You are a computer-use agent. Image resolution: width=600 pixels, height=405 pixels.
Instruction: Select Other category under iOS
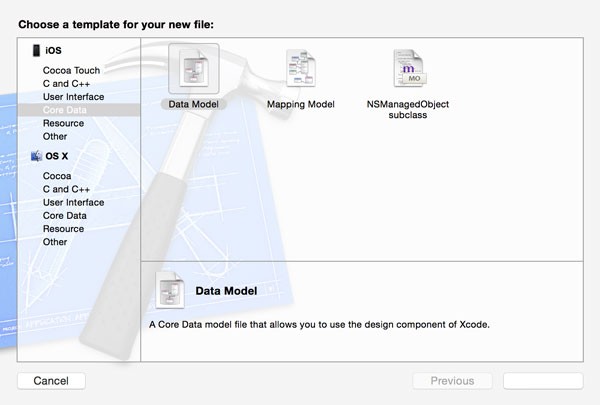[x=55, y=136]
